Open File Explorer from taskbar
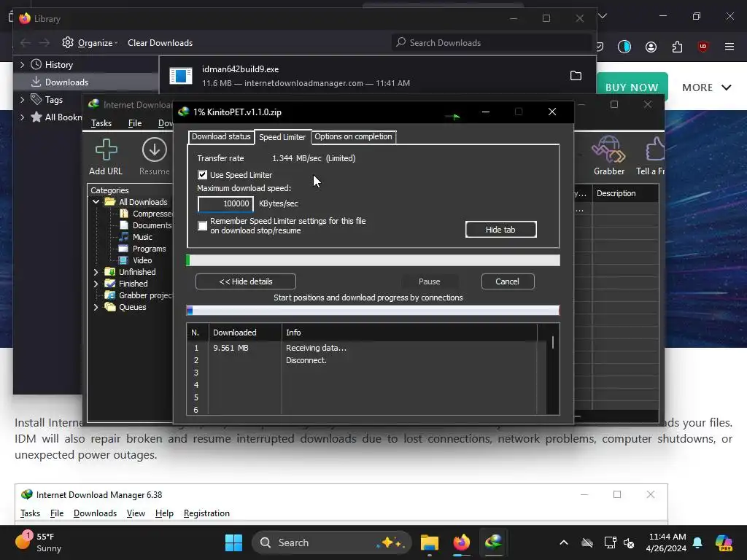Image resolution: width=747 pixels, height=560 pixels. (429, 542)
